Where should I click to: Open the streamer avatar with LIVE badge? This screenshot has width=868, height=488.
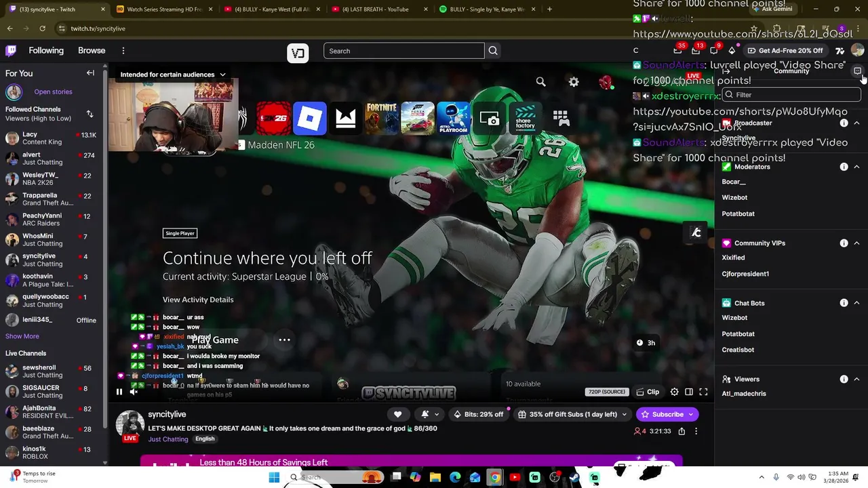coord(130,426)
